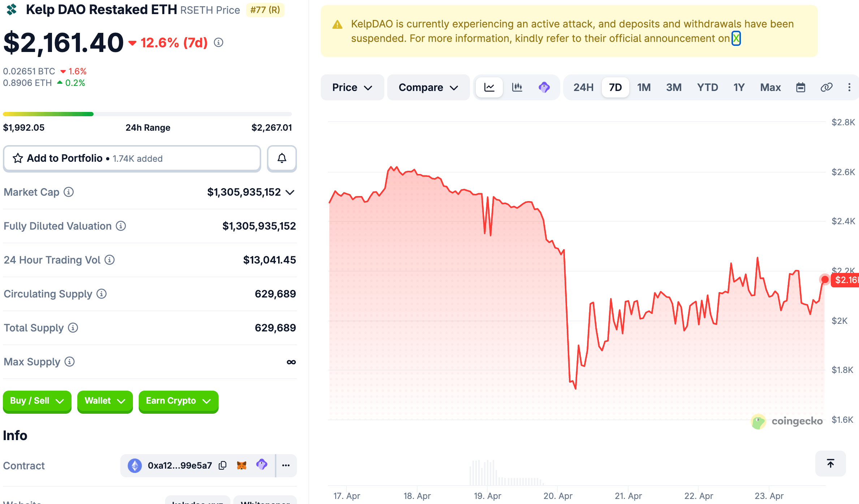Open the Price metric dropdown
The height and width of the screenshot is (504, 859).
coord(352,87)
